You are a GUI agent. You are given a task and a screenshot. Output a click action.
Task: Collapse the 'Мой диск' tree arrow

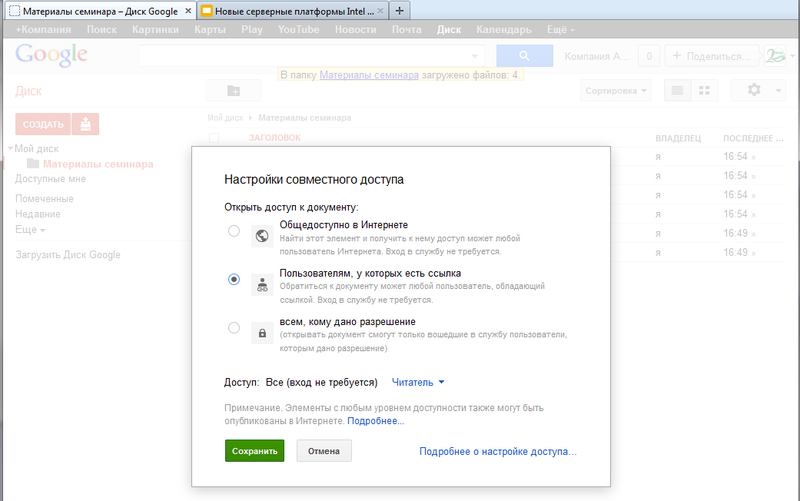[x=10, y=148]
